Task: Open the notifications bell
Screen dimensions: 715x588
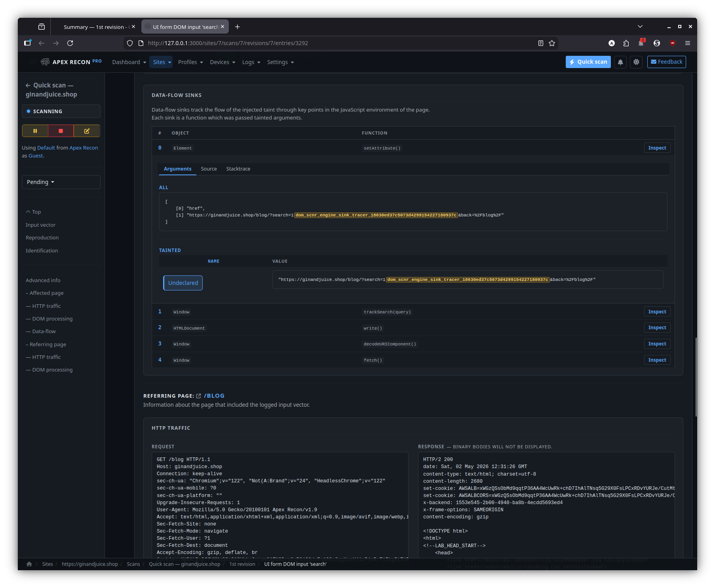Action: pos(620,62)
